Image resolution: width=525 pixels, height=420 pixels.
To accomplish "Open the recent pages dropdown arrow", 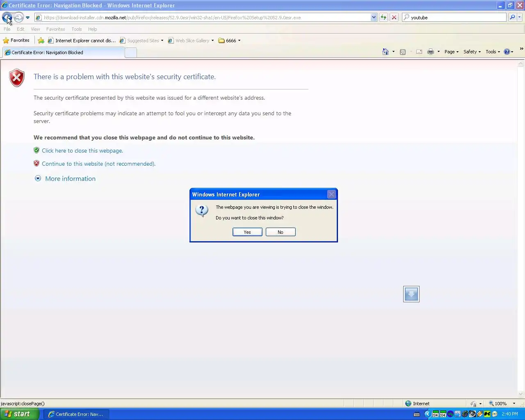I will [x=27, y=18].
